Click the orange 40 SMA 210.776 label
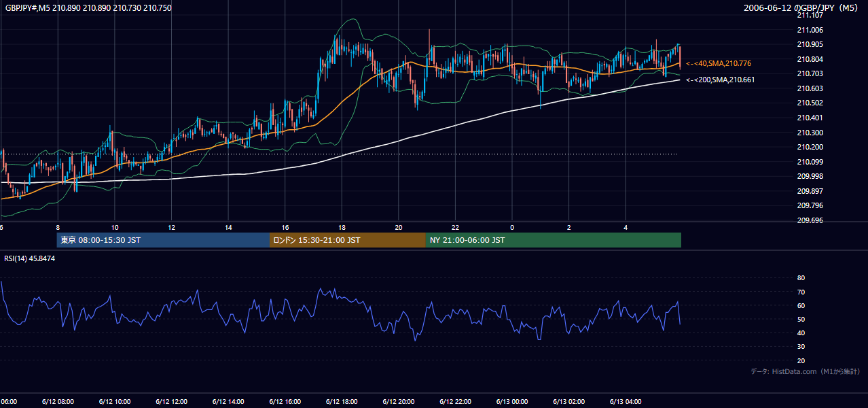868x408 pixels. pos(719,63)
